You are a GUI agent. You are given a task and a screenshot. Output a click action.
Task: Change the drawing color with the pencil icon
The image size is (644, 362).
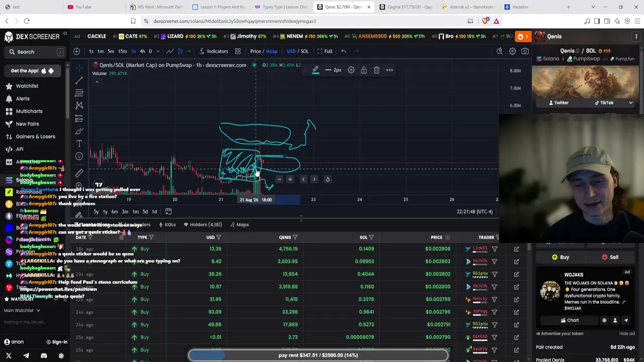315,70
